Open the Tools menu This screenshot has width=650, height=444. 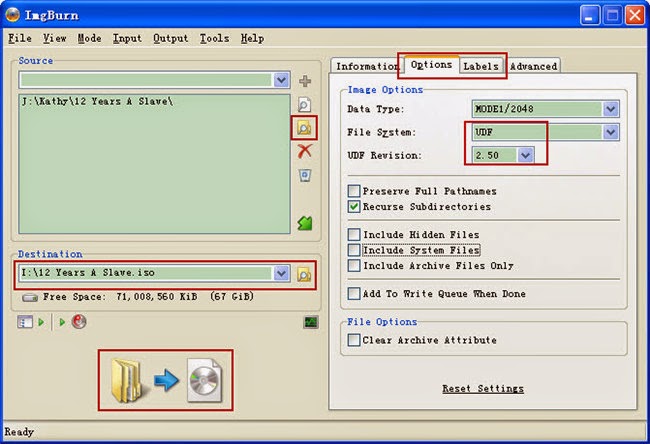[214, 38]
